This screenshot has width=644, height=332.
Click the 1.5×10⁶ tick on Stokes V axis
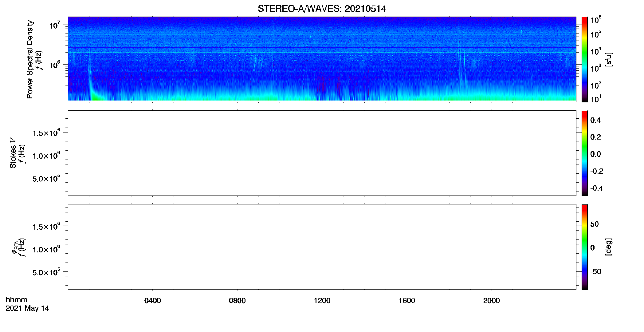(46, 132)
